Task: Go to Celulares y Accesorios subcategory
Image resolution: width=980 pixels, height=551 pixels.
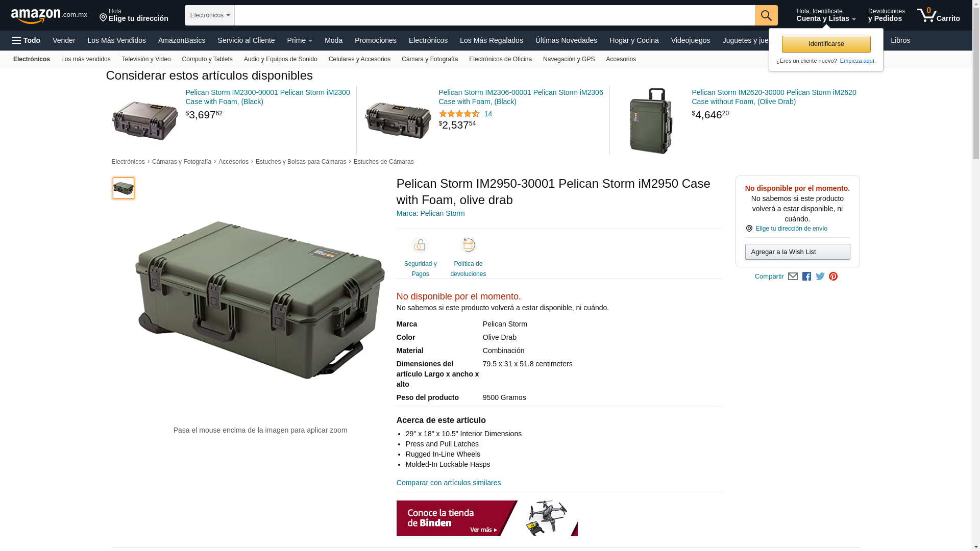Action: (x=359, y=59)
